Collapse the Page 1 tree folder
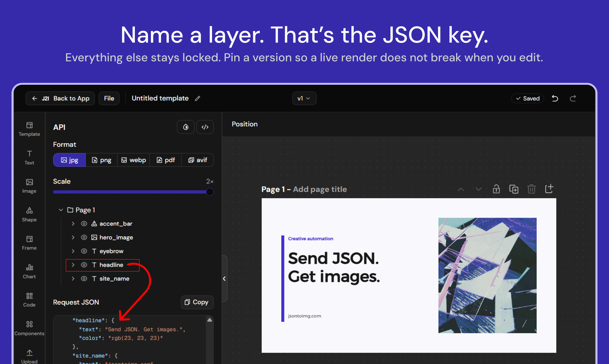 61,210
